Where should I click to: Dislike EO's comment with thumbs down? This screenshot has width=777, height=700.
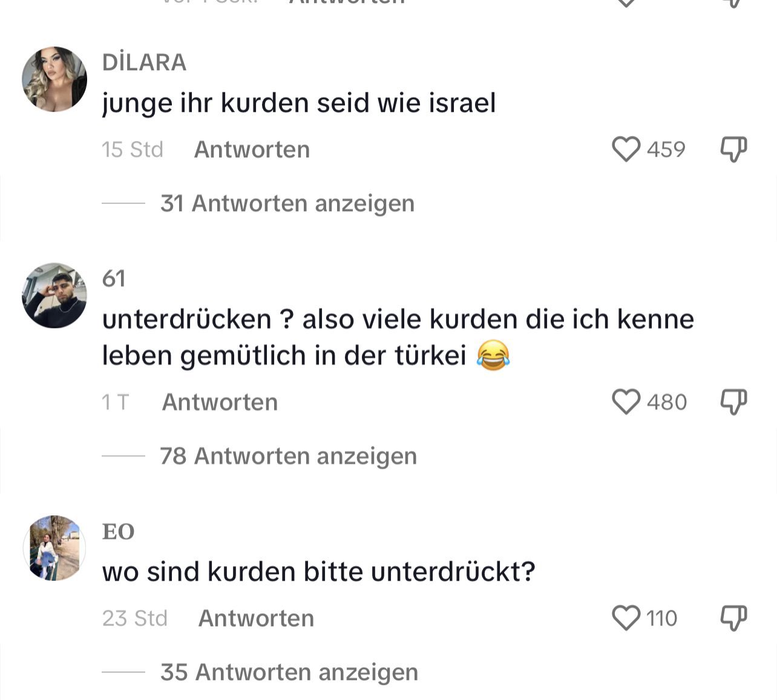[x=733, y=618]
